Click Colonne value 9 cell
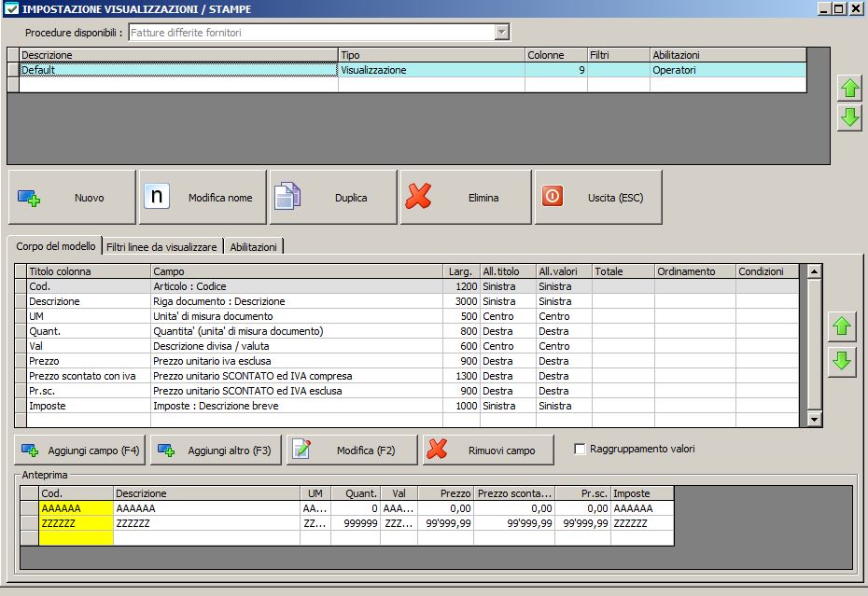Viewport: 868px width, 596px height. (555, 70)
